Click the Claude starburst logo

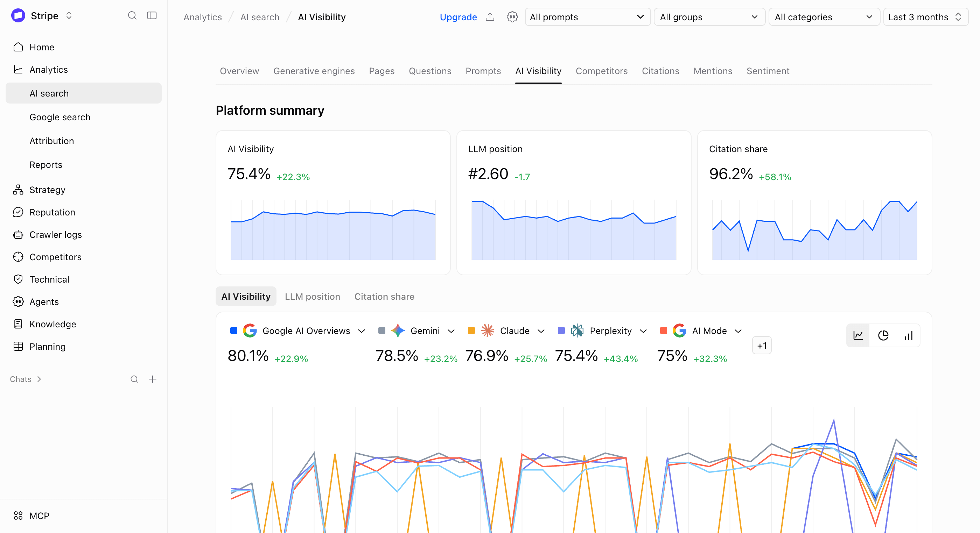tap(487, 331)
